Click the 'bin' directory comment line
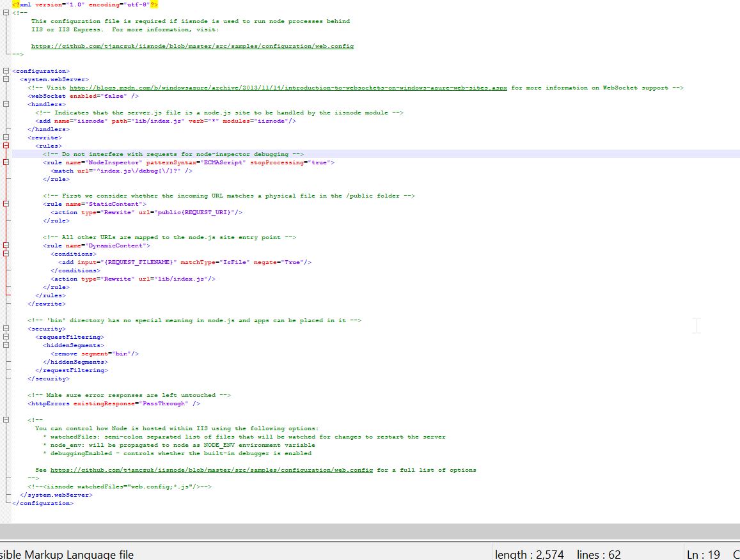Image resolution: width=740 pixels, height=560 pixels. pyautogui.click(x=194, y=320)
